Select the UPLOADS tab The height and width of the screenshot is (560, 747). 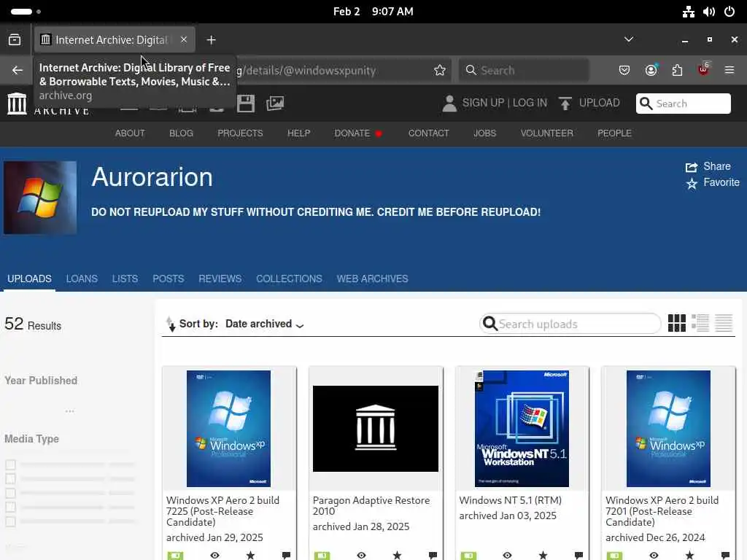click(29, 279)
